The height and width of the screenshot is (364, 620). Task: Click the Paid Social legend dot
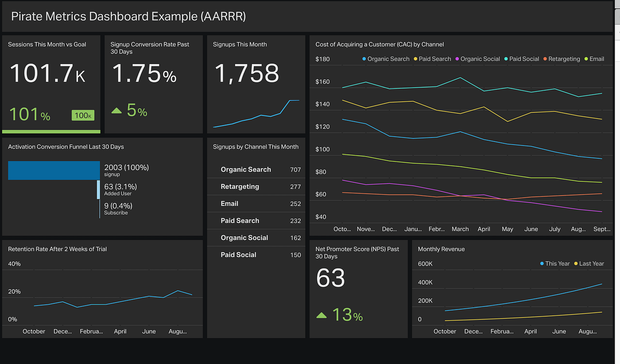(x=506, y=59)
